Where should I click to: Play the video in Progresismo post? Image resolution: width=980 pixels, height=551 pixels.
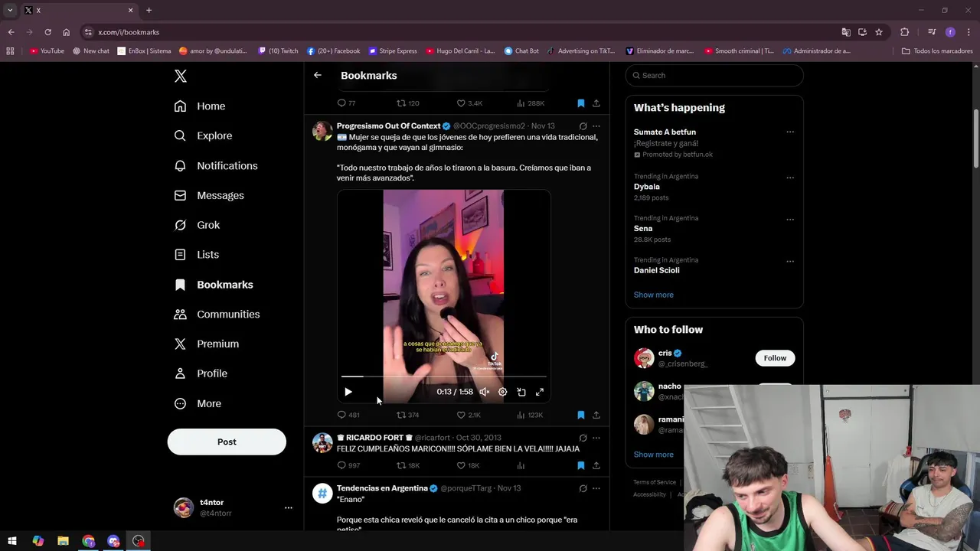pyautogui.click(x=348, y=392)
